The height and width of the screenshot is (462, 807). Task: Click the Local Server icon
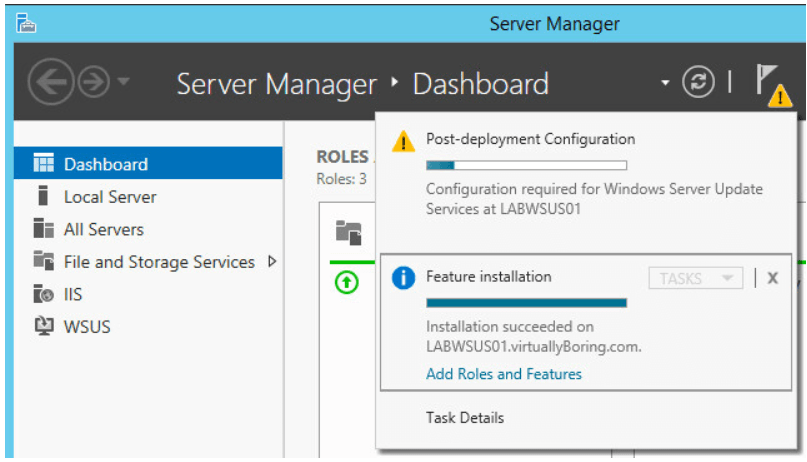[x=43, y=196]
